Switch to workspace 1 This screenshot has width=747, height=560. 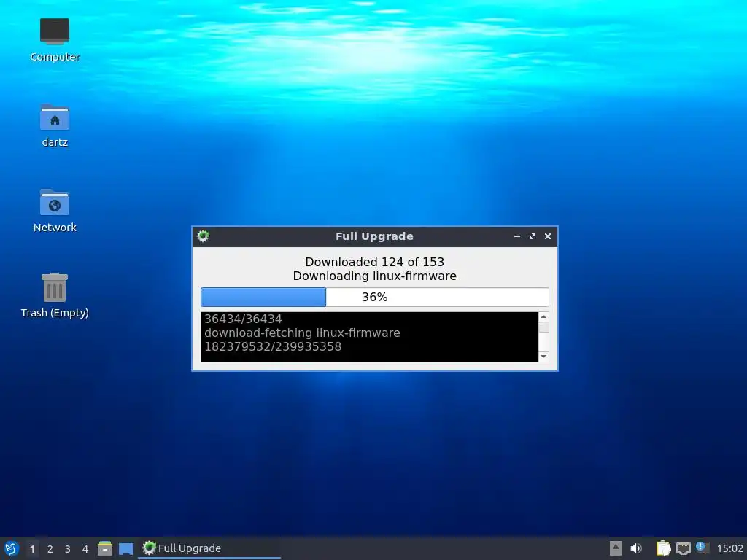point(32,549)
